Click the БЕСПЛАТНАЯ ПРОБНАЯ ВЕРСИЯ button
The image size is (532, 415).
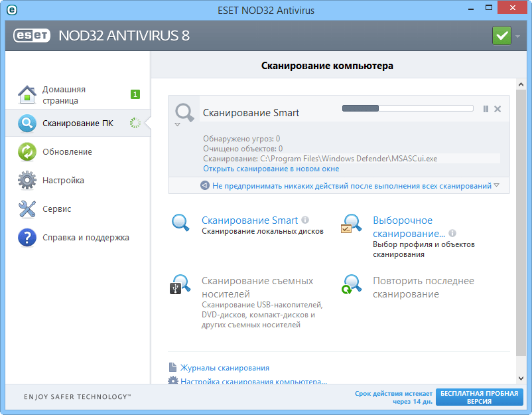(480, 397)
